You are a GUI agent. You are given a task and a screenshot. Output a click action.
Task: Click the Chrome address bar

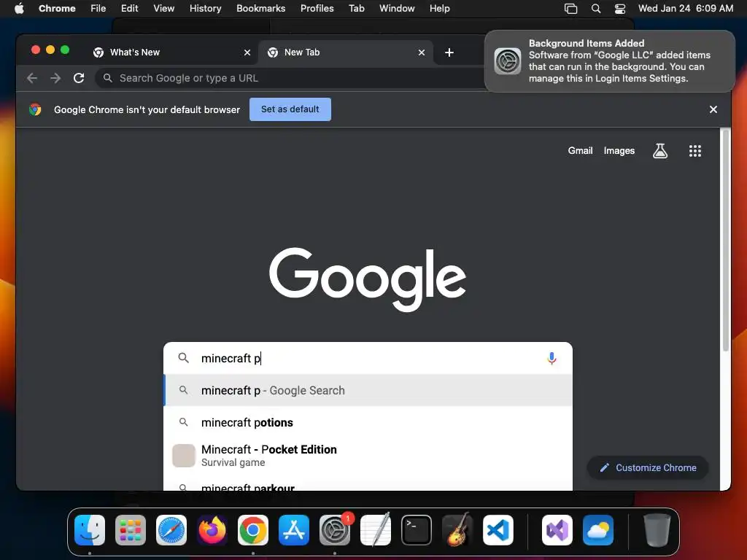290,78
